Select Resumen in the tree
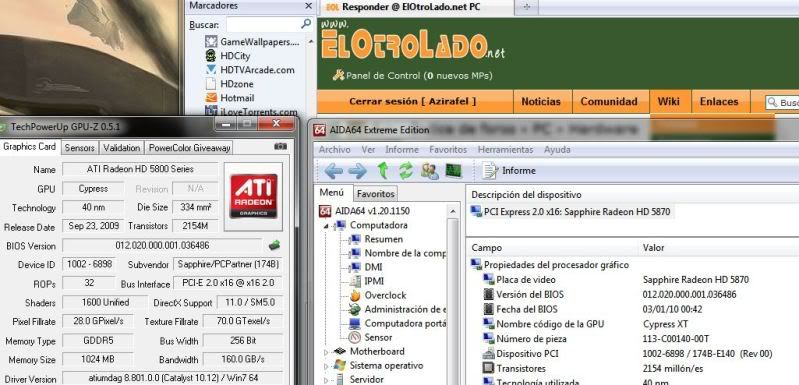This screenshot has width=799, height=385. pos(377,239)
